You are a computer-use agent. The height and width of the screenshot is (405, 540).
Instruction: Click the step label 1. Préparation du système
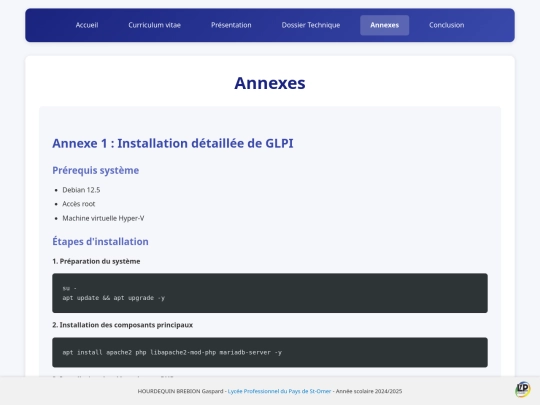(x=96, y=261)
